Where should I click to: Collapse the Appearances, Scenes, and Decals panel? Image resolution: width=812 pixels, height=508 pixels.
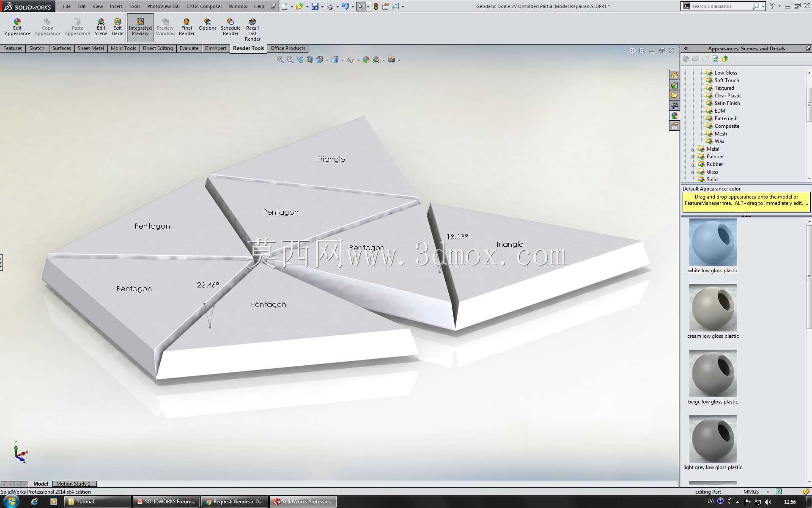[x=686, y=49]
